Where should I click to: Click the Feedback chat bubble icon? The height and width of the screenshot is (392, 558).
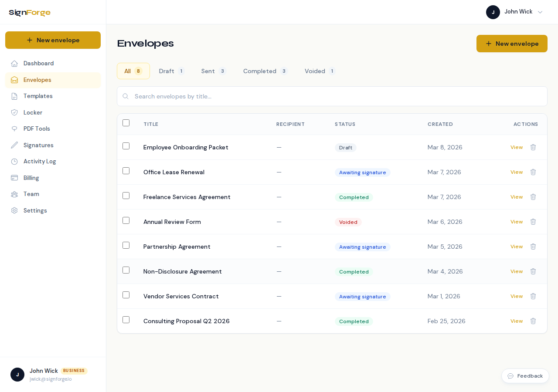[x=510, y=376]
